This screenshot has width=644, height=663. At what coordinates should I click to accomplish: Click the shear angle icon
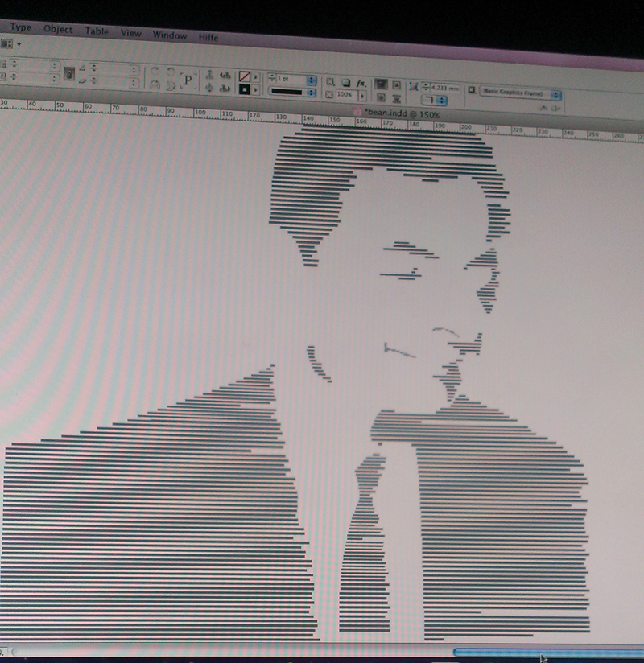(82, 80)
